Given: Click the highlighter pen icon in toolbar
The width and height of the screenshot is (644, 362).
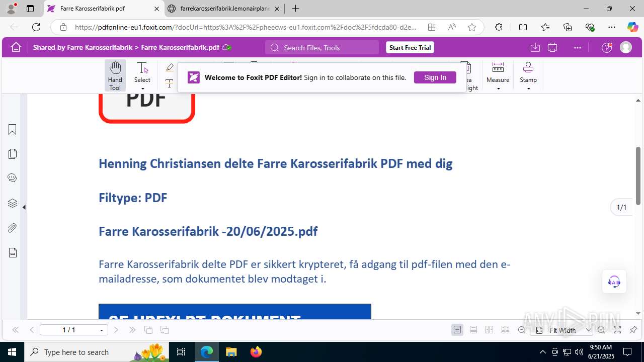Looking at the screenshot, I should 170,67.
